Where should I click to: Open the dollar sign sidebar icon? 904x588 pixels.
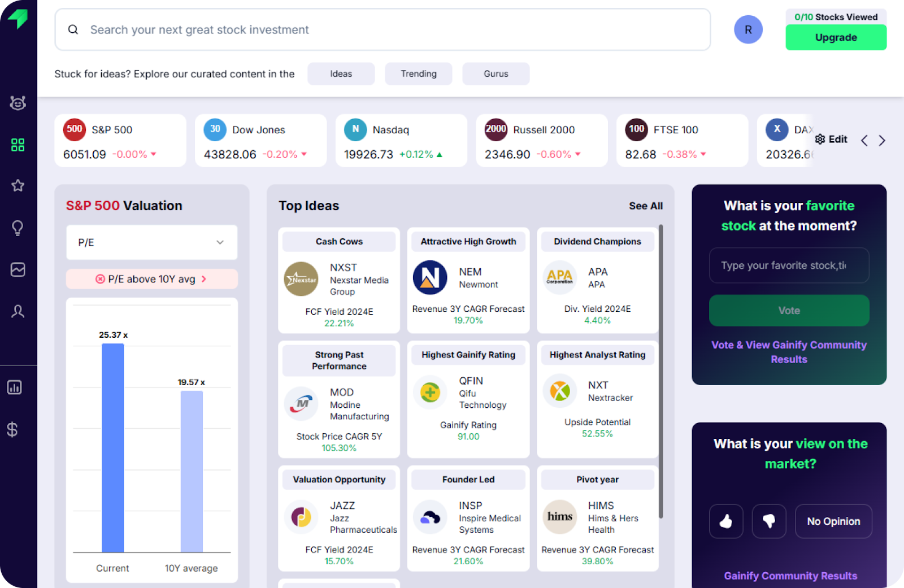[x=12, y=430]
